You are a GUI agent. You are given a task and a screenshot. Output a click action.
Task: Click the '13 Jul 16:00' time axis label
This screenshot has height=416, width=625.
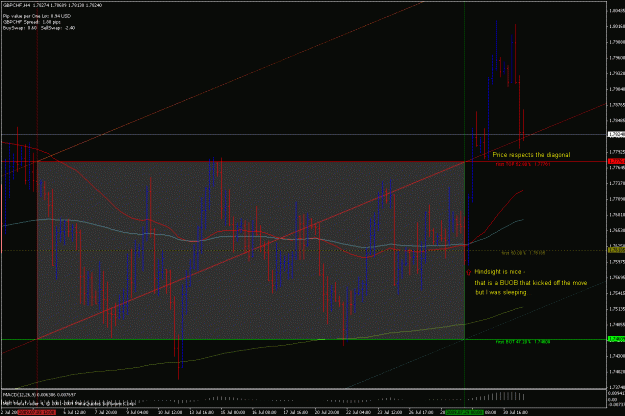coord(202,412)
